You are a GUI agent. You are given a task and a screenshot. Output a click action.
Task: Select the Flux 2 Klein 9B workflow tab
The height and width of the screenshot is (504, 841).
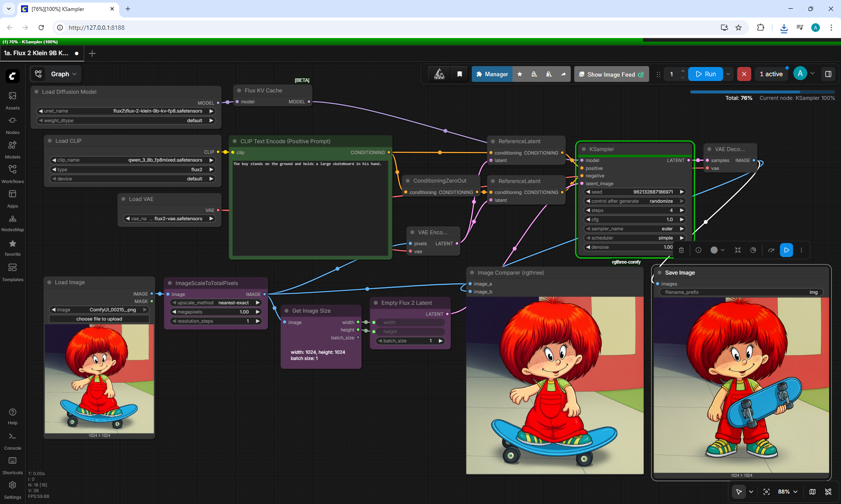pyautogui.click(x=36, y=53)
